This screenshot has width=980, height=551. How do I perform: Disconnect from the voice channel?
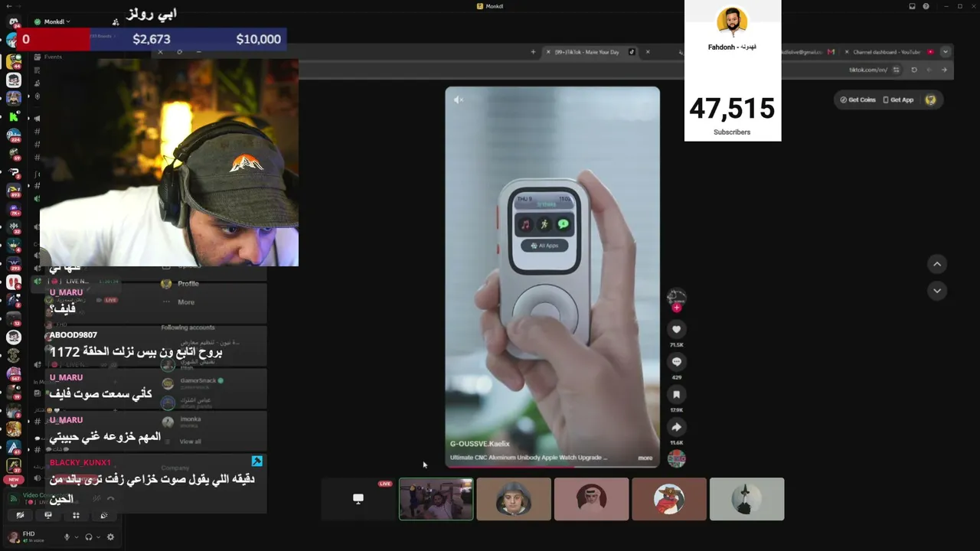111,498
